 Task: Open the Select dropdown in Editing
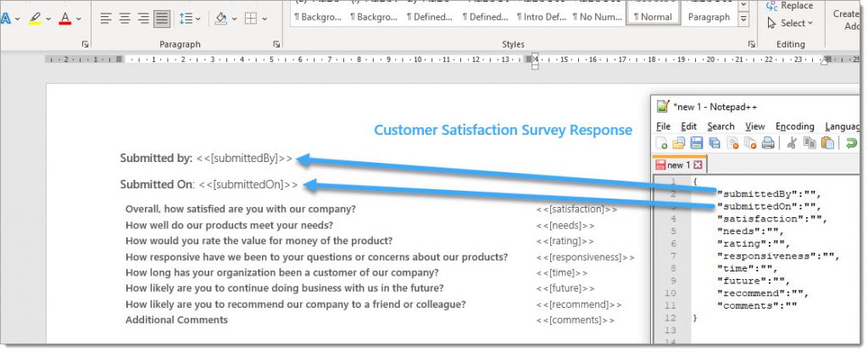(797, 23)
